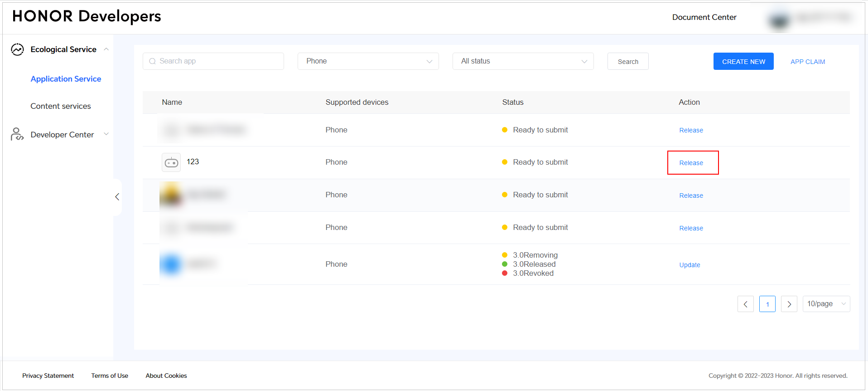Click the Ecological Service sidebar icon

point(17,49)
